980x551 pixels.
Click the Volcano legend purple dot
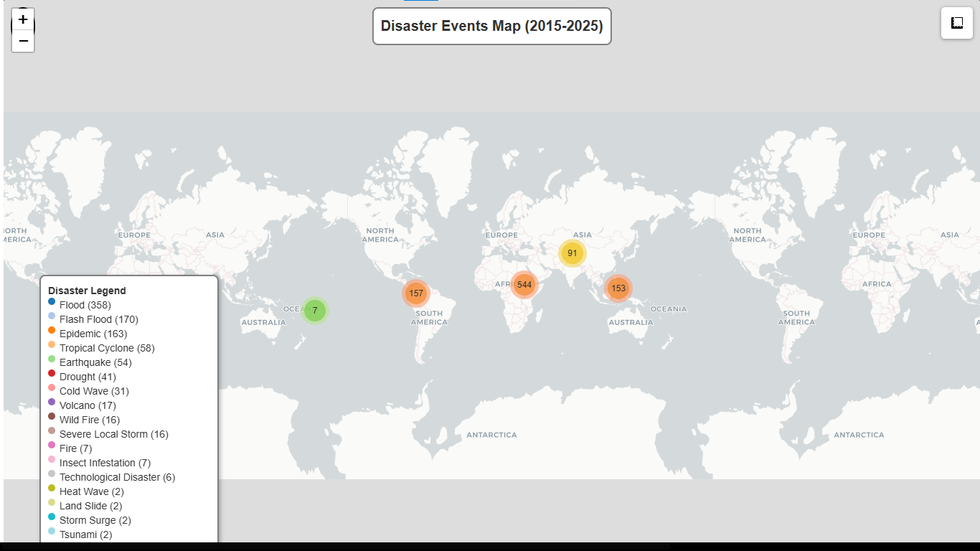(x=52, y=402)
